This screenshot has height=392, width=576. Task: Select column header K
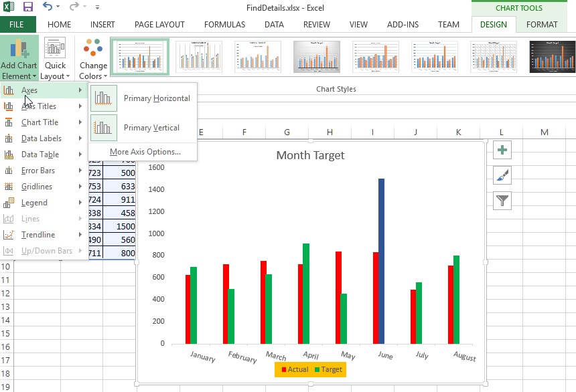[x=458, y=132]
